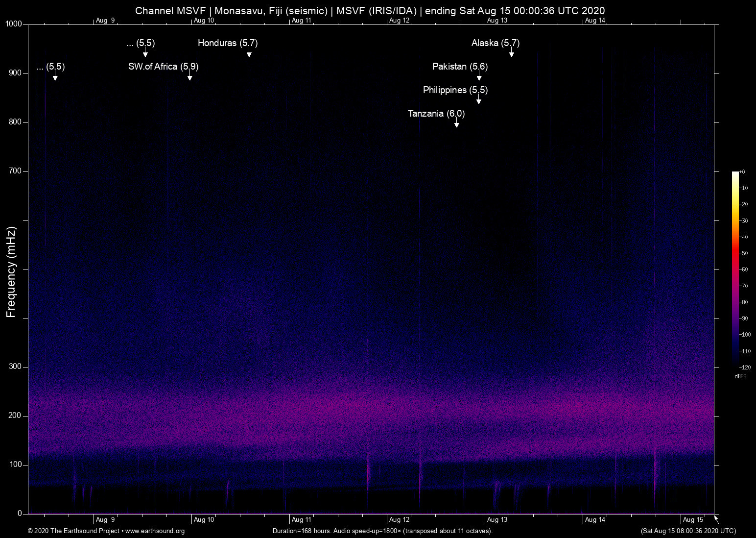
Task: Select Aug 11 on the top time axis
Action: (x=302, y=21)
